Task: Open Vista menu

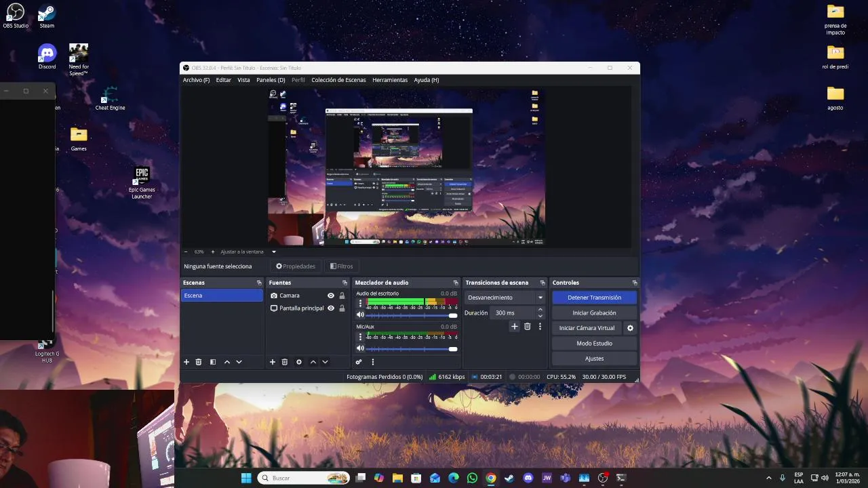Action: [x=243, y=80]
